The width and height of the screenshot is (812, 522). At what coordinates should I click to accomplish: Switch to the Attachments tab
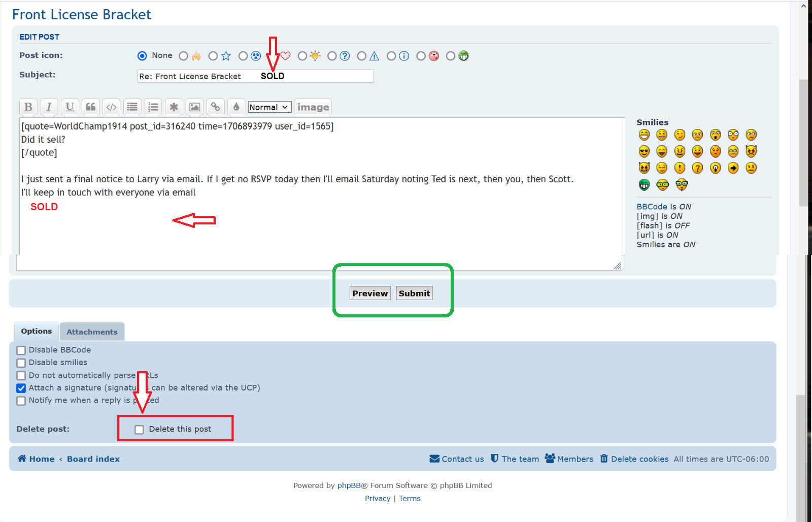click(x=92, y=332)
